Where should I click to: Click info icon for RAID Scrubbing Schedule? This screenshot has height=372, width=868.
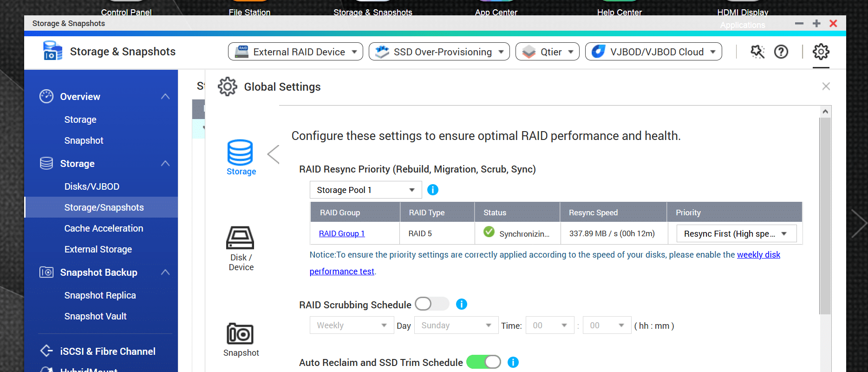461,304
